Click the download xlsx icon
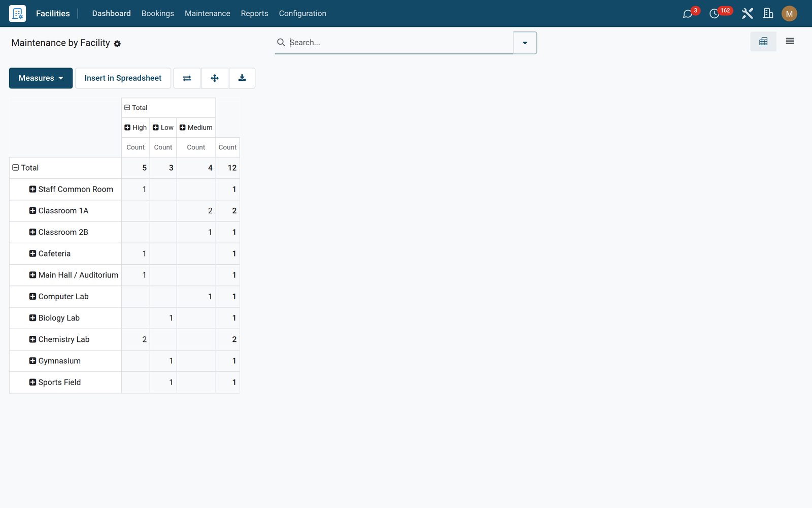The height and width of the screenshot is (508, 812). (x=242, y=78)
